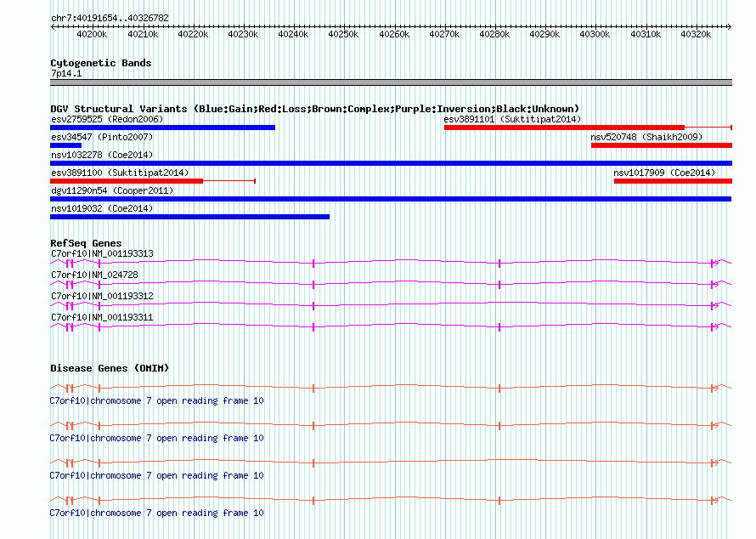Image resolution: width=756 pixels, height=539 pixels.
Task: Click the red bar under nsv1017909
Action: (673, 181)
